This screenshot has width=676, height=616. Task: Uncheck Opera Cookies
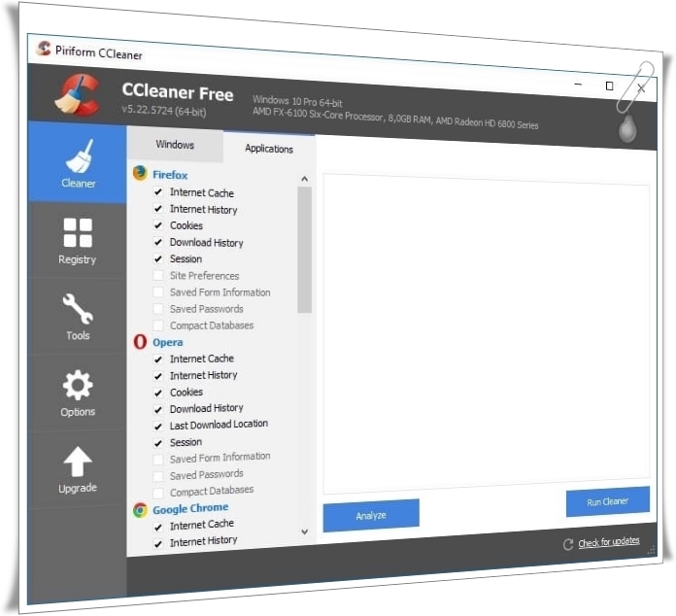(158, 393)
